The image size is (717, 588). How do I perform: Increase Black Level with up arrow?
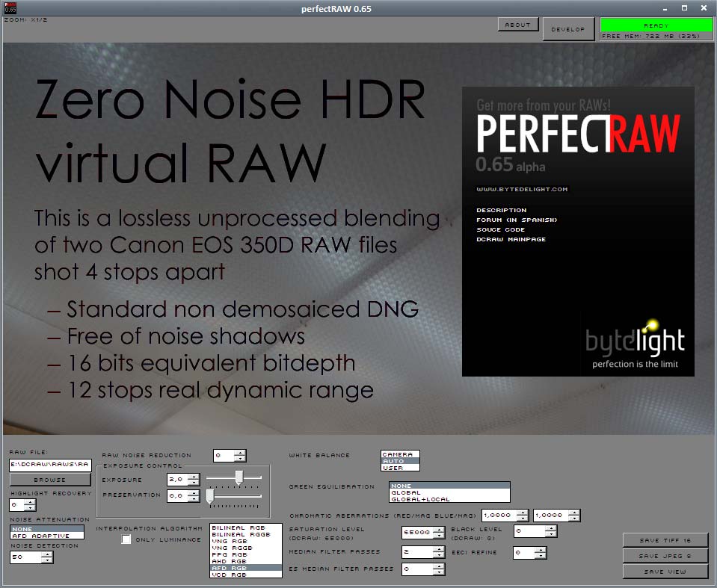(x=551, y=528)
